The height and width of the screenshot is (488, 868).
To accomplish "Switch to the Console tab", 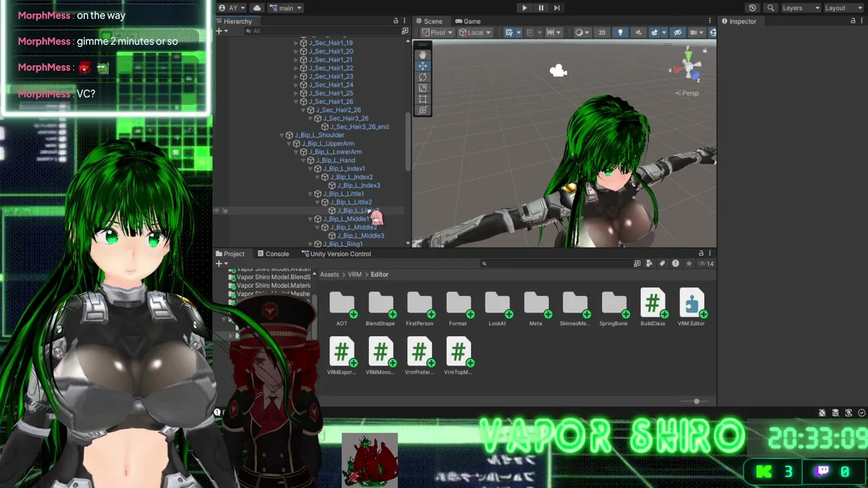I will pyautogui.click(x=273, y=253).
